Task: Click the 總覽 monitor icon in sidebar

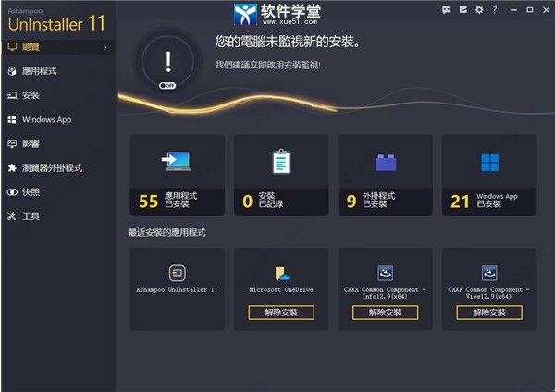Action: click(12, 47)
